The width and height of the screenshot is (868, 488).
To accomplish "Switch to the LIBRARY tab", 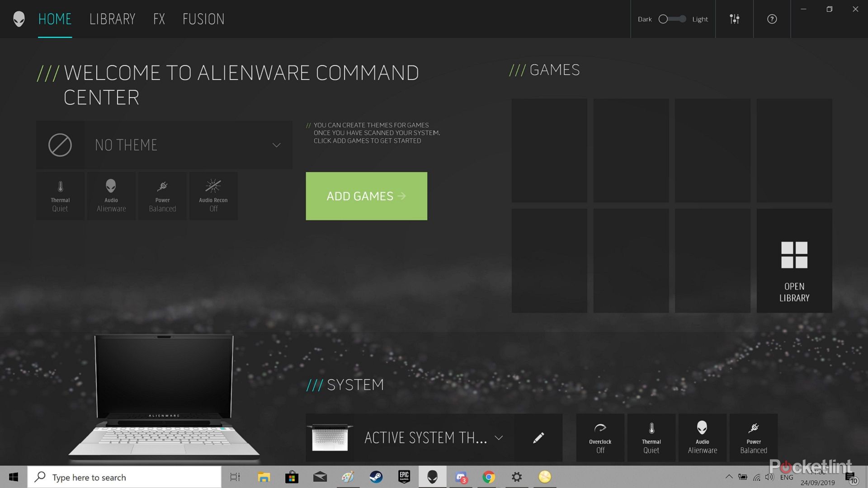I will coord(113,19).
